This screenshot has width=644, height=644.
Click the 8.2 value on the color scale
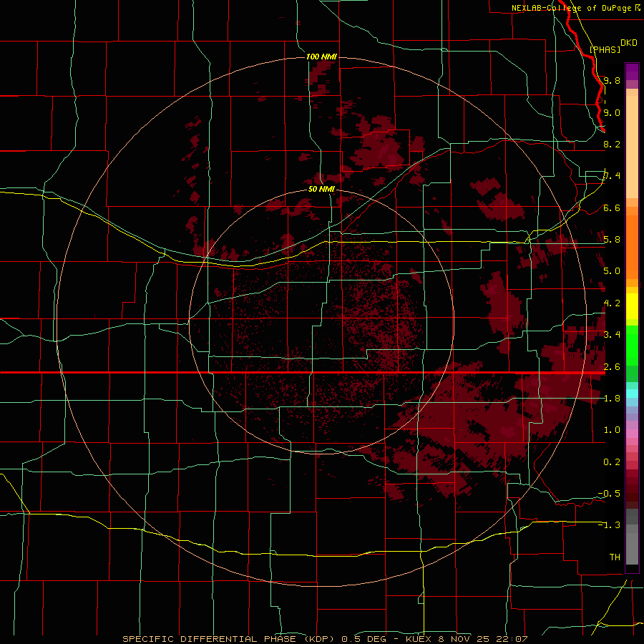point(612,144)
